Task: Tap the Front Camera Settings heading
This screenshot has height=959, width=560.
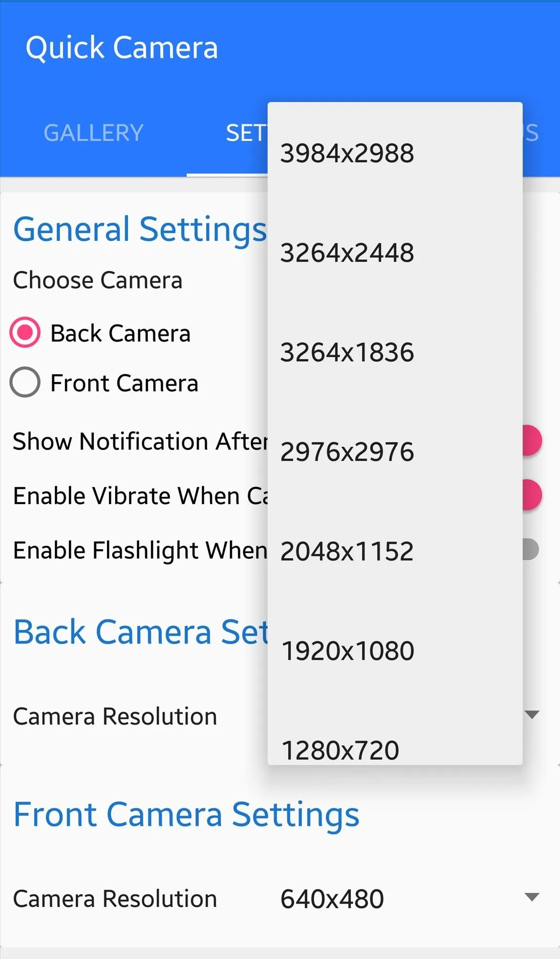Action: pos(186,815)
